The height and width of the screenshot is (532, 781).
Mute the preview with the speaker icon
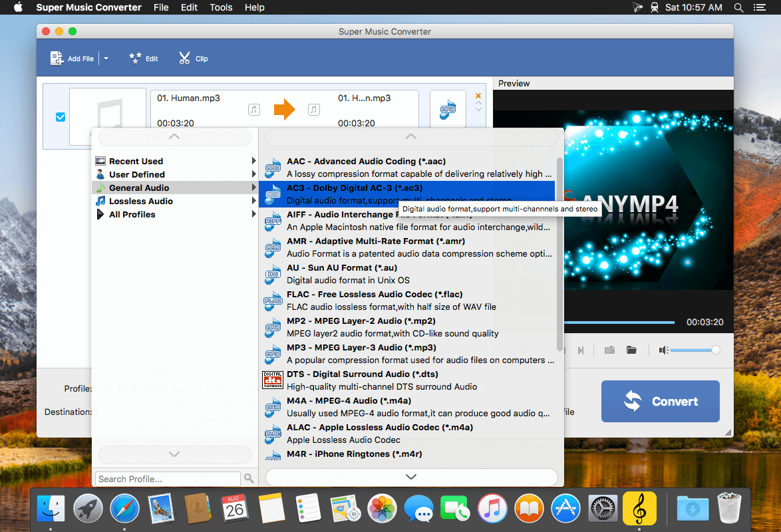(663, 350)
